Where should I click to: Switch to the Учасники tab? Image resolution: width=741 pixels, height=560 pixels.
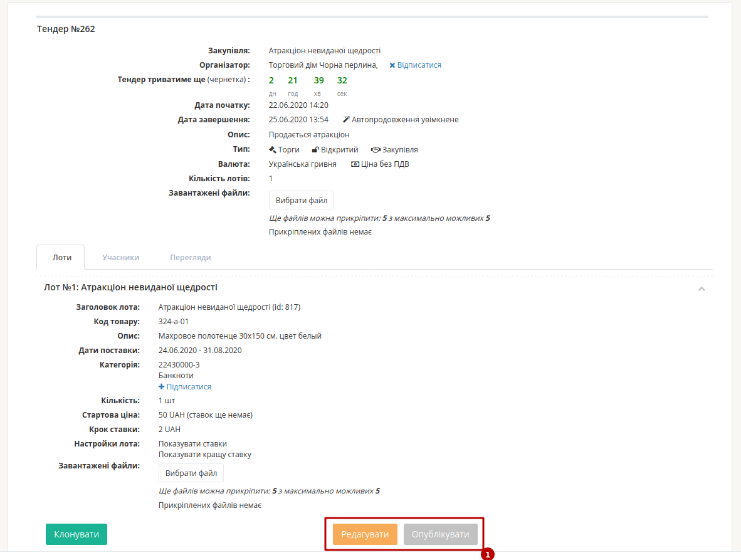pyautogui.click(x=120, y=258)
